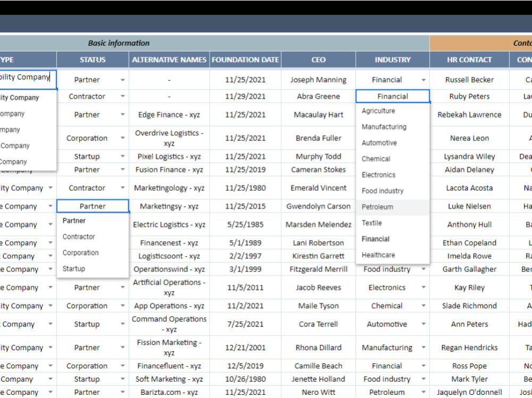Choose Electronics from the industry dropdown list

(393, 175)
